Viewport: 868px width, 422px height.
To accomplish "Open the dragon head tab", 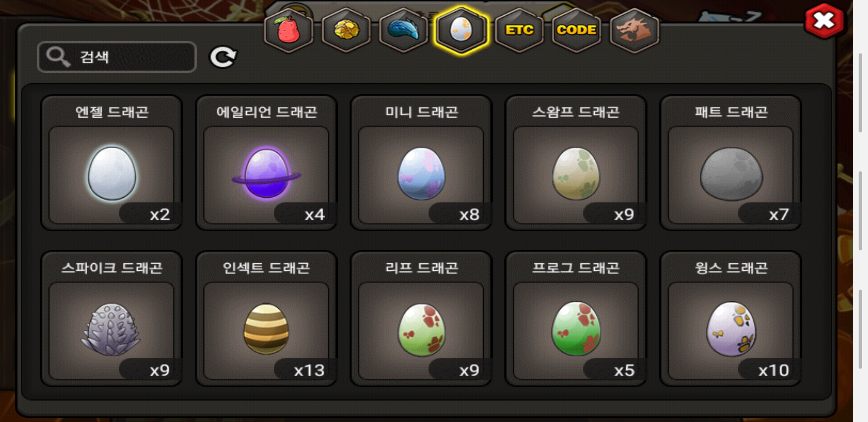I will [x=634, y=30].
